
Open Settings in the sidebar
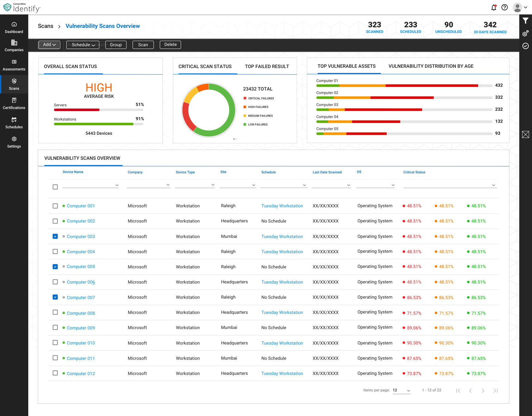click(14, 142)
